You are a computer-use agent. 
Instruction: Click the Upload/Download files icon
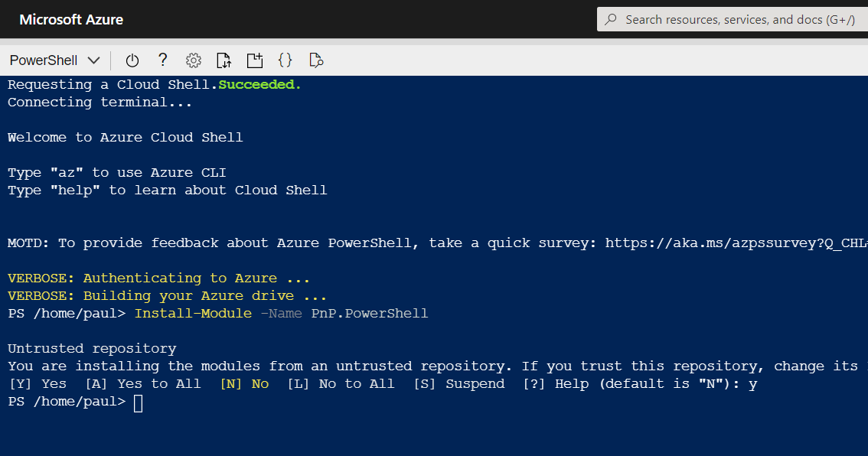(224, 60)
